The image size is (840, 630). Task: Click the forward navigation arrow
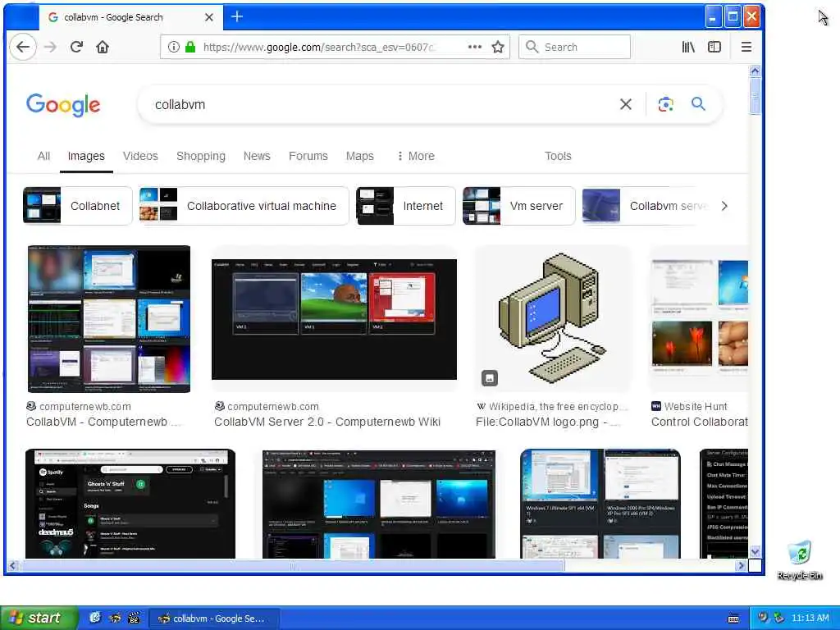50,47
